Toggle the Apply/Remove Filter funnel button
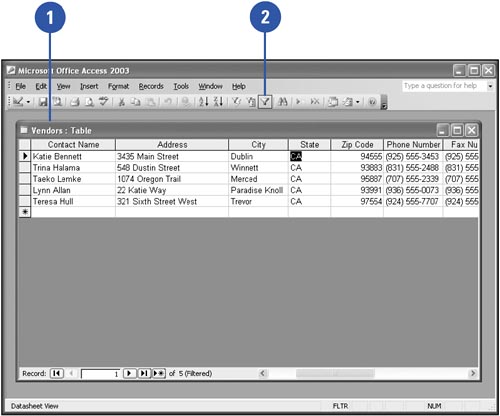The height and width of the screenshot is (416, 500). (265, 102)
